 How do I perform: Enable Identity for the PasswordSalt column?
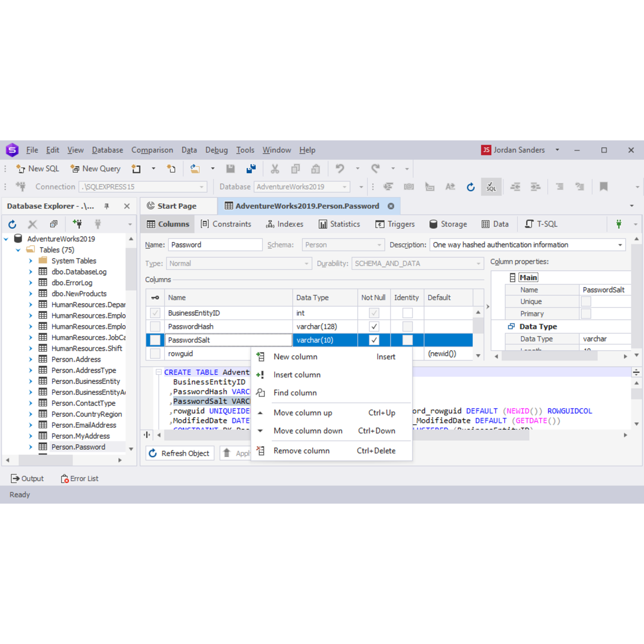coord(407,340)
